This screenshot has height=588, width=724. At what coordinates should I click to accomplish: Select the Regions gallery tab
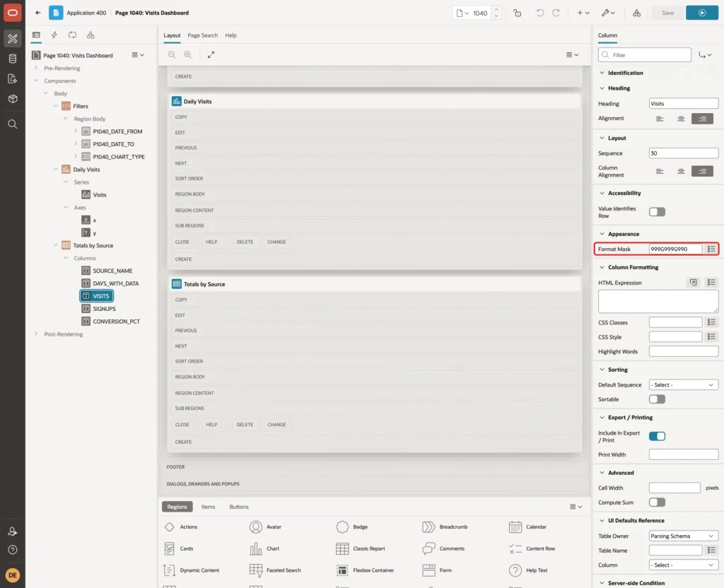[177, 507]
